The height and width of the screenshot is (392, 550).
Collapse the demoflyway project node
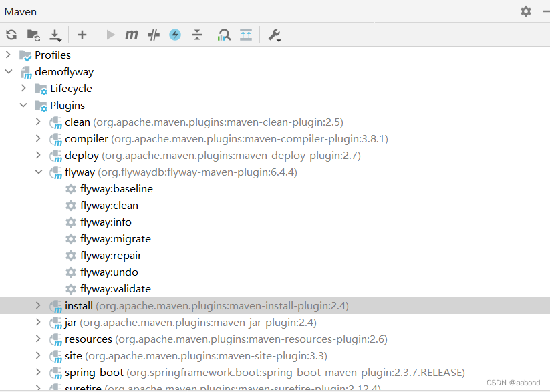(9, 72)
